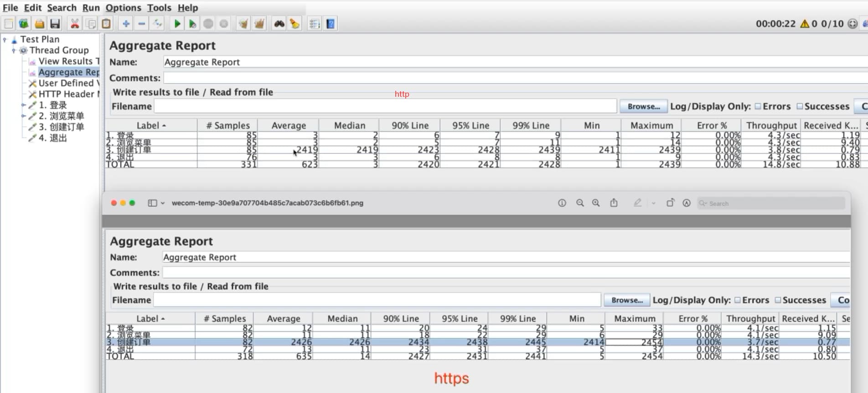Collapse the Test Plan tree node
The width and height of the screenshot is (868, 393).
pos(5,40)
